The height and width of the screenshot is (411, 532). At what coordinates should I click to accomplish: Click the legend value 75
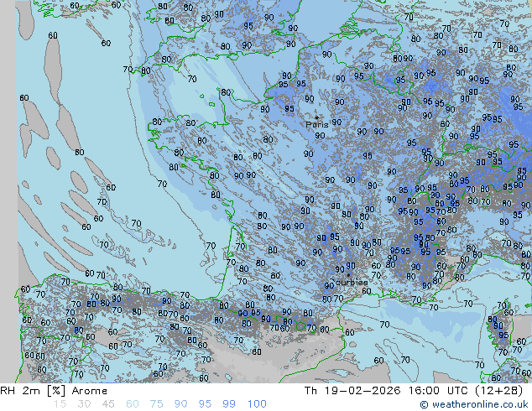pos(156,404)
